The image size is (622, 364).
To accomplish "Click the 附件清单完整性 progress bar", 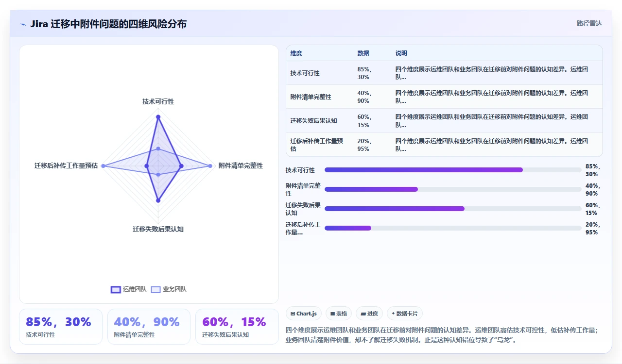I will 453,189.
